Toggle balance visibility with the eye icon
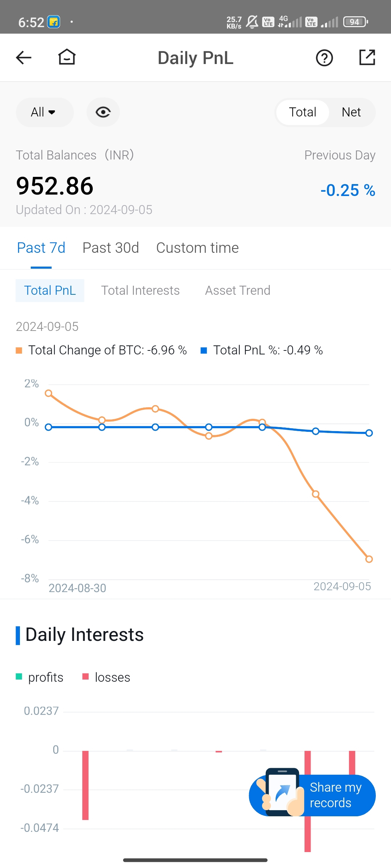Viewport: 391px width, 868px height. point(103,112)
